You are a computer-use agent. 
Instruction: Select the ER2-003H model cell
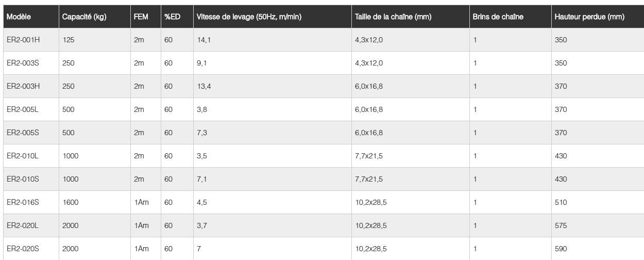[23, 86]
